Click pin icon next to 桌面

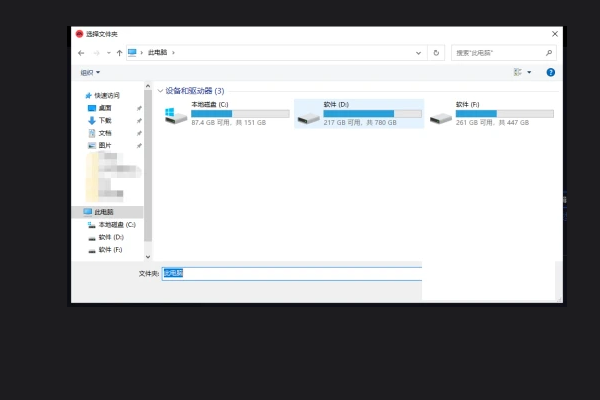[x=139, y=108]
